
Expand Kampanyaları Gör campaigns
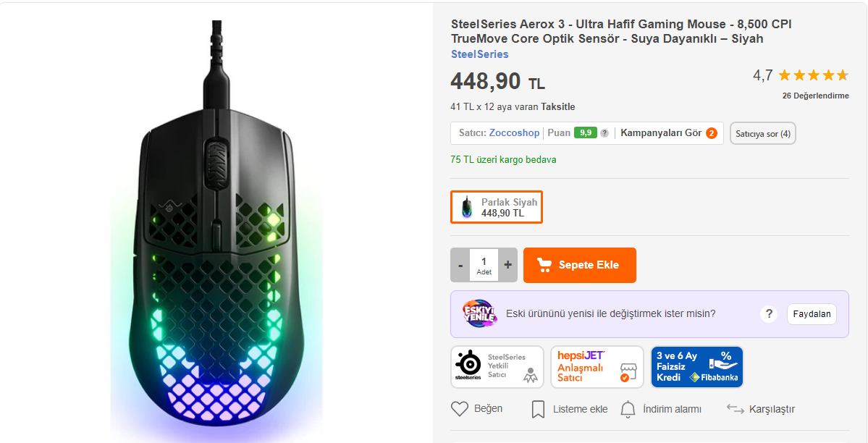(662, 133)
